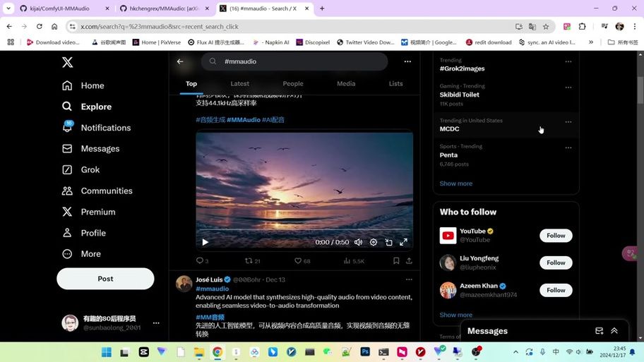Bookmark the sunset video post

tap(396, 261)
